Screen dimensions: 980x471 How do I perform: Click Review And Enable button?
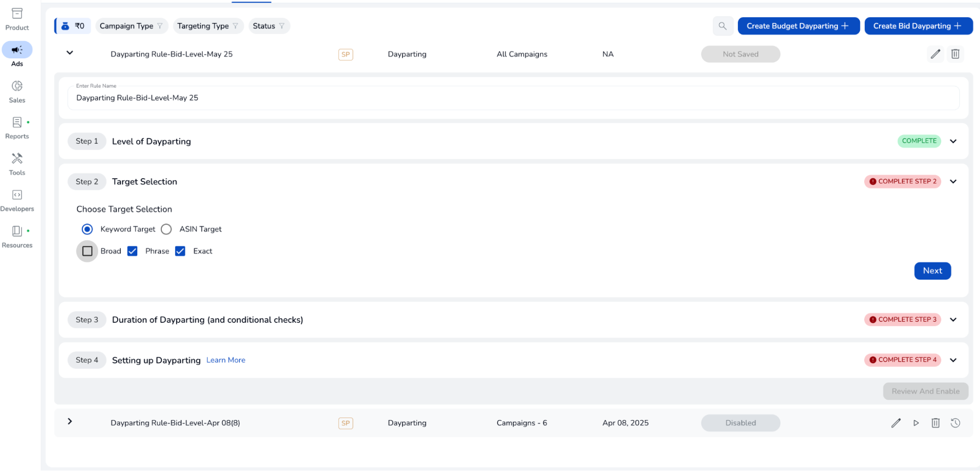[926, 392]
